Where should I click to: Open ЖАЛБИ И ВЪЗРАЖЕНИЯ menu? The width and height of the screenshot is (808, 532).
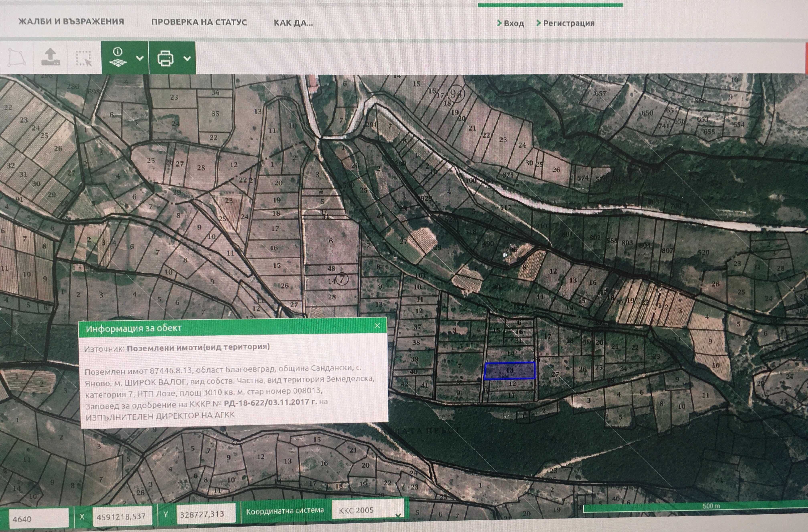pyautogui.click(x=71, y=22)
